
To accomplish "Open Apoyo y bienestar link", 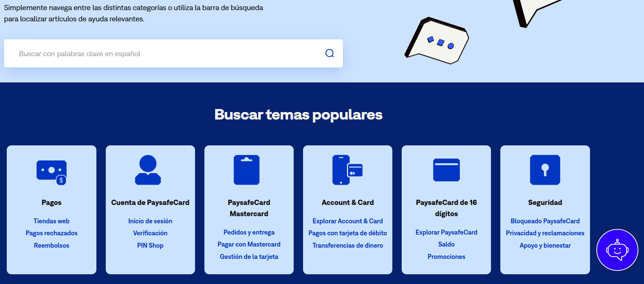I will pyautogui.click(x=545, y=245).
